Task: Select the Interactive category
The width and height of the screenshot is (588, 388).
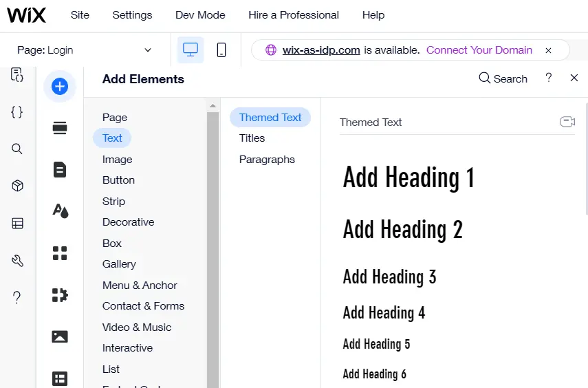Action: point(127,348)
